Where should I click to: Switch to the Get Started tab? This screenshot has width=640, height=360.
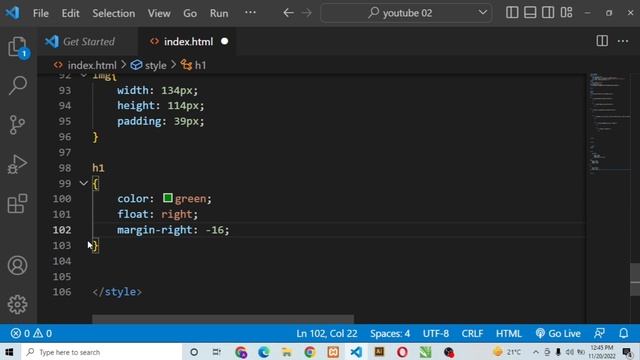click(88, 41)
